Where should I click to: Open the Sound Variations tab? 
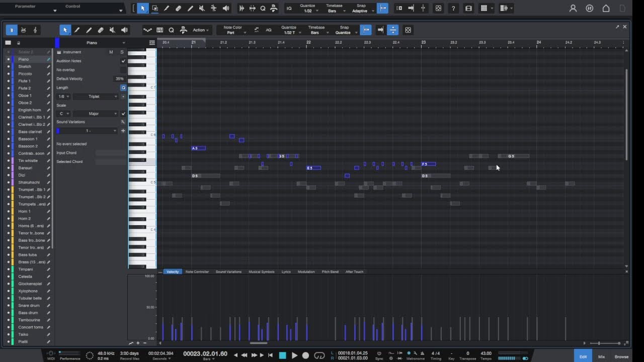(x=228, y=271)
